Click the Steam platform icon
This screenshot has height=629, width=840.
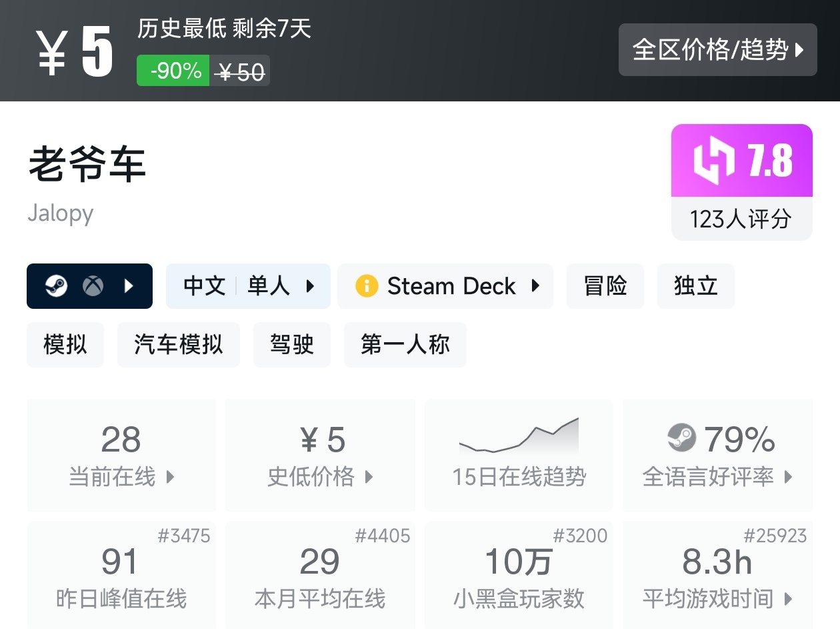56,286
